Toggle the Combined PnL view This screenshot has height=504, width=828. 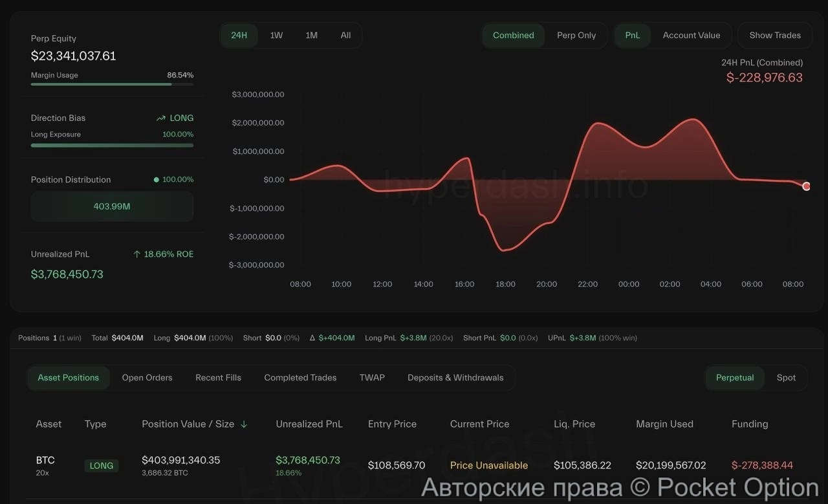[513, 35]
